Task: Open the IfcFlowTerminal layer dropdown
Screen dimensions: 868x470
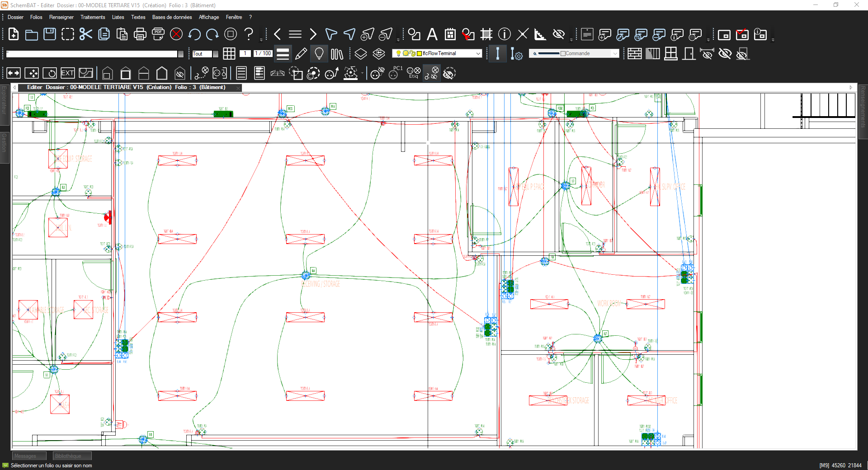Action: coord(478,53)
